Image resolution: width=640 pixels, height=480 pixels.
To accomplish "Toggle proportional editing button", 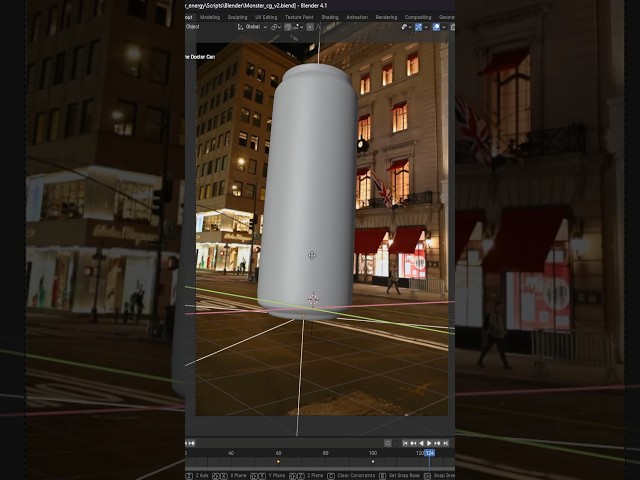I will [310, 27].
